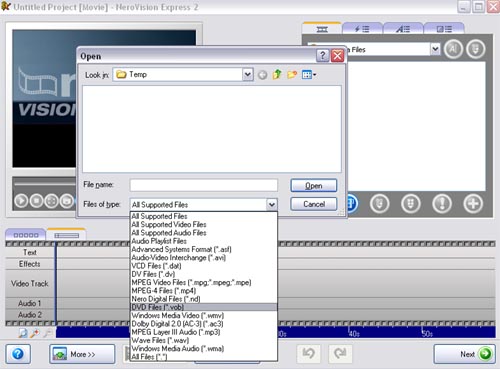Click the play button under preview
500x369 pixels.
coord(21,201)
